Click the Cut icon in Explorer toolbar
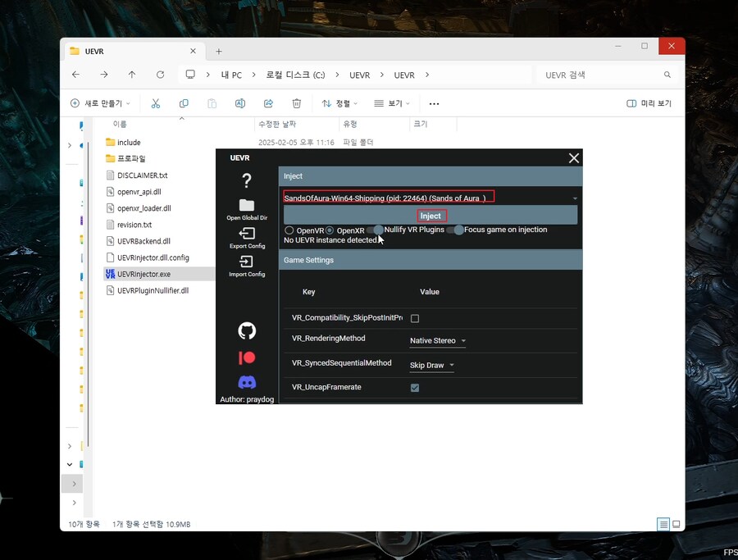The image size is (738, 560). coord(153,103)
